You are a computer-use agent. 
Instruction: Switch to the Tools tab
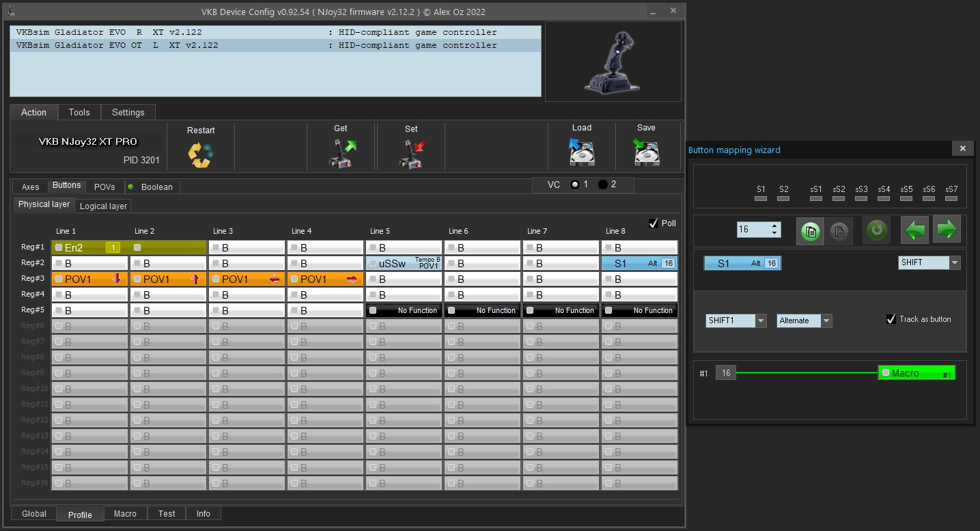(79, 112)
